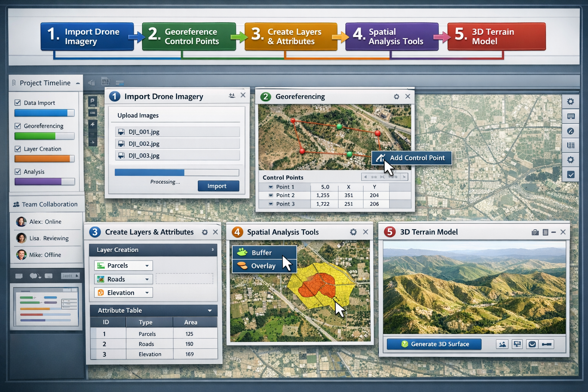
Task: Open the layer list icon on right sidebar
Action: [x=570, y=145]
